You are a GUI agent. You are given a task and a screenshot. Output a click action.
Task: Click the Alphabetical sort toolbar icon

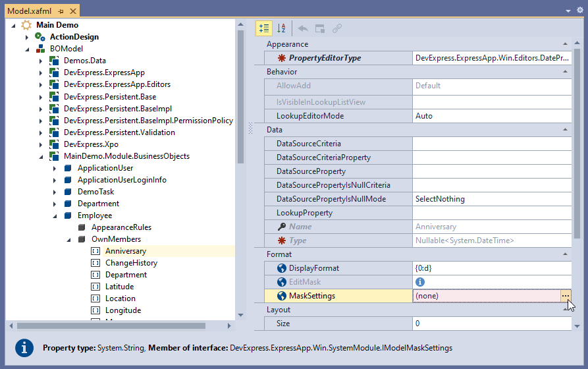(281, 28)
